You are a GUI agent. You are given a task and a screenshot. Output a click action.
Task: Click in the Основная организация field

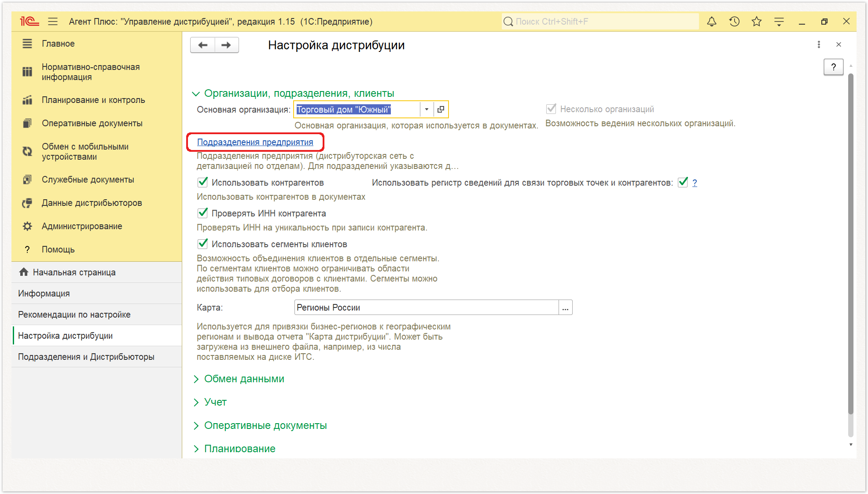pos(357,109)
